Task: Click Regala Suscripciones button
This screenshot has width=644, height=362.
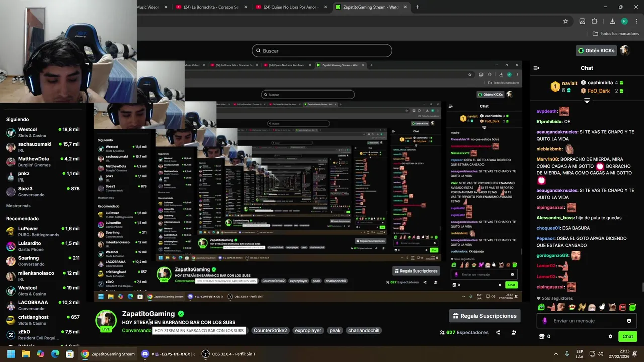Action: click(485, 316)
